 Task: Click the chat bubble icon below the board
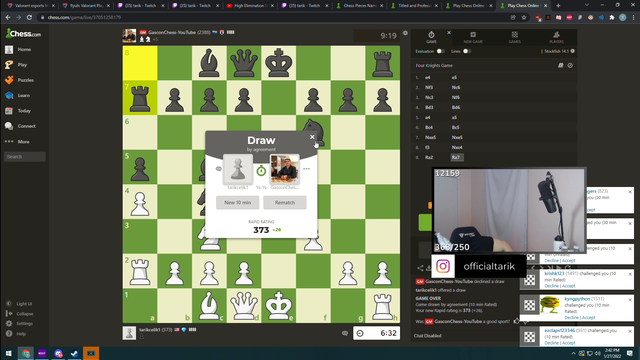tap(344, 333)
